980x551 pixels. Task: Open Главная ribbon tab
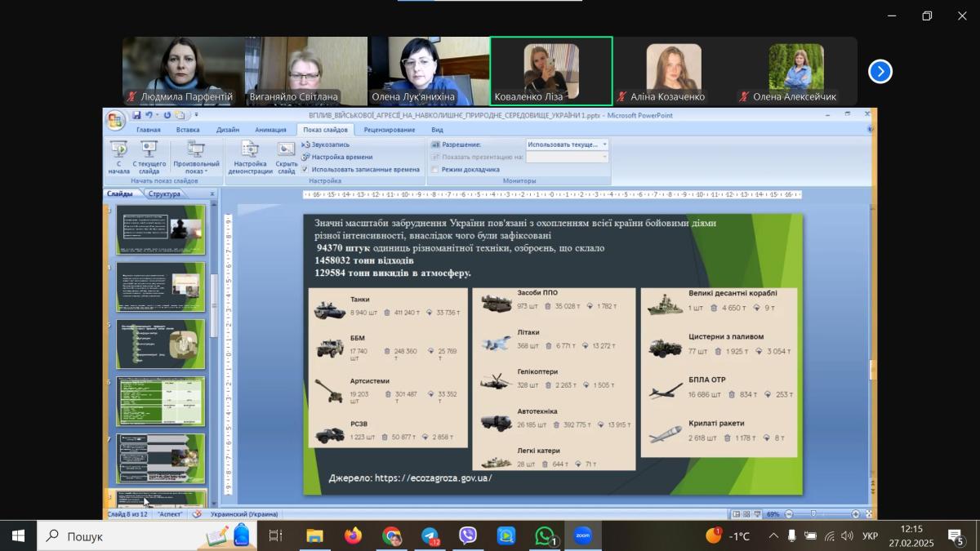point(149,130)
